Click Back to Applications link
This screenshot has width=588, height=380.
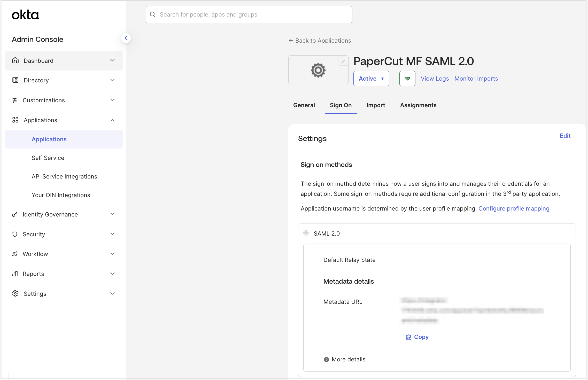[x=320, y=41]
